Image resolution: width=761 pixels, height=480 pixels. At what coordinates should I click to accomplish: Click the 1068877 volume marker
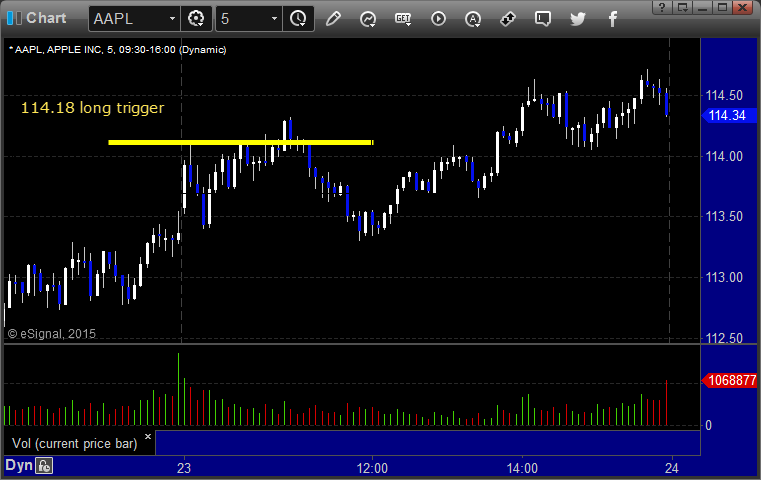(729, 381)
